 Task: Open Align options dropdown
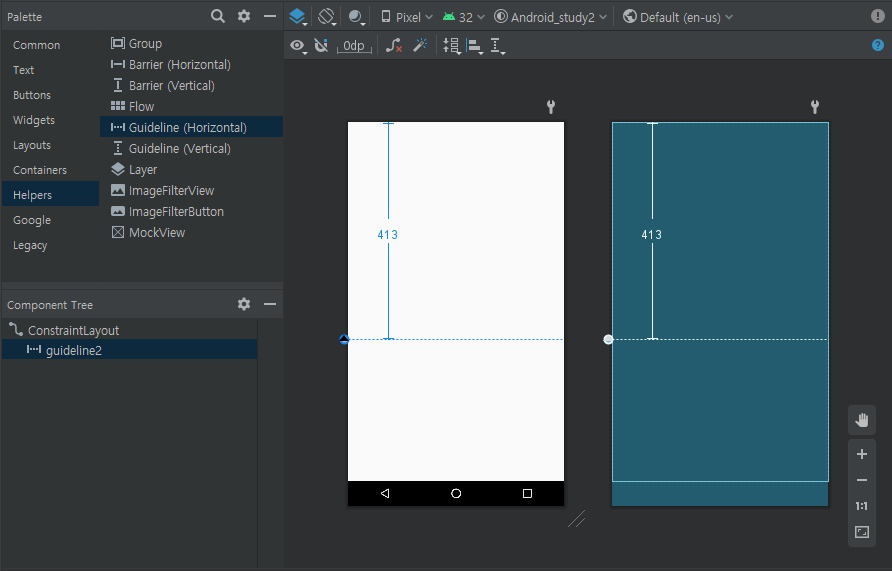click(x=474, y=45)
